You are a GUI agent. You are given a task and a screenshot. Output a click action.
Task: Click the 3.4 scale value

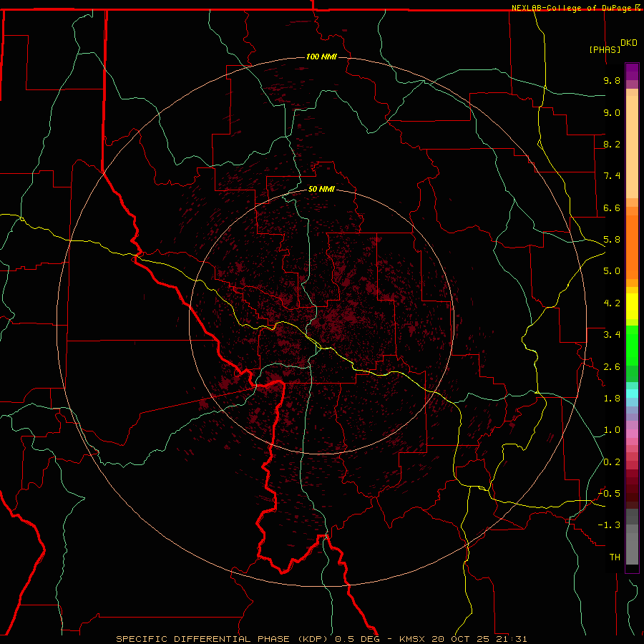(612, 335)
